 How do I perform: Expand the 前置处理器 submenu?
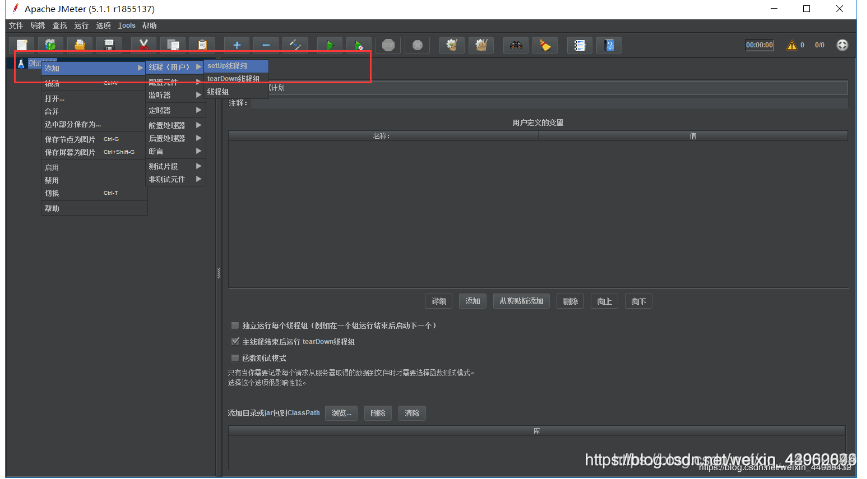(x=175, y=125)
